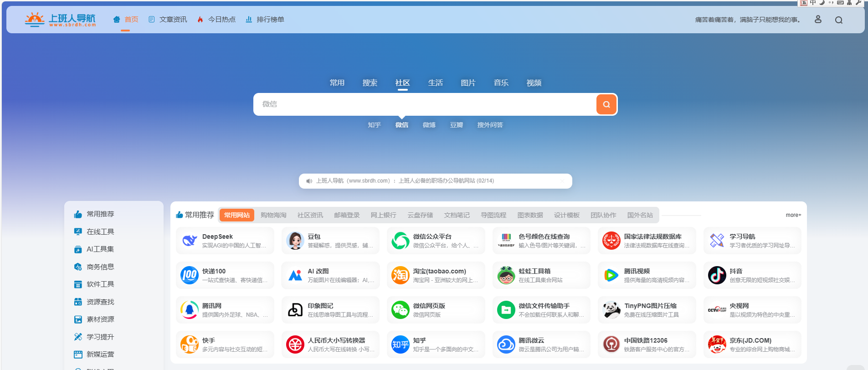The height and width of the screenshot is (370, 868).
Task: Click the header search magnifier icon
Action: pos(838,20)
